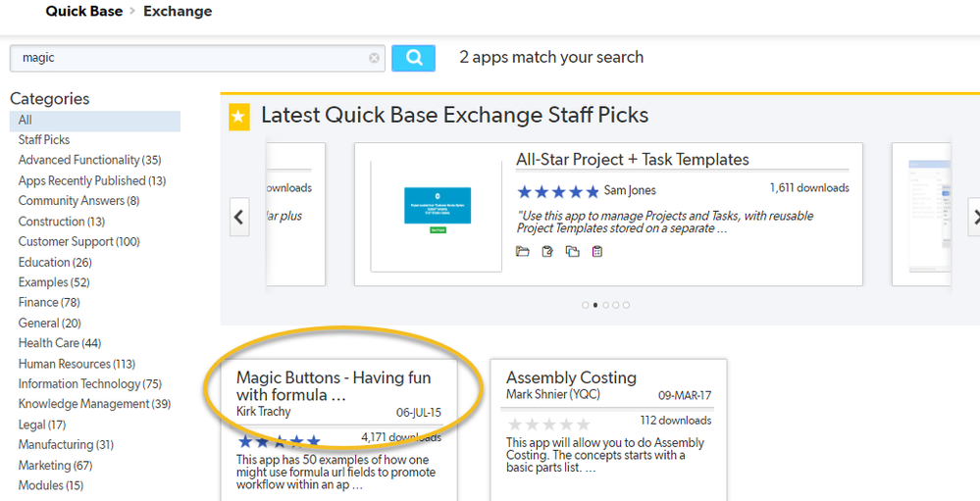The height and width of the screenshot is (501, 980).
Task: Select the third carousel page dot
Action: click(605, 306)
